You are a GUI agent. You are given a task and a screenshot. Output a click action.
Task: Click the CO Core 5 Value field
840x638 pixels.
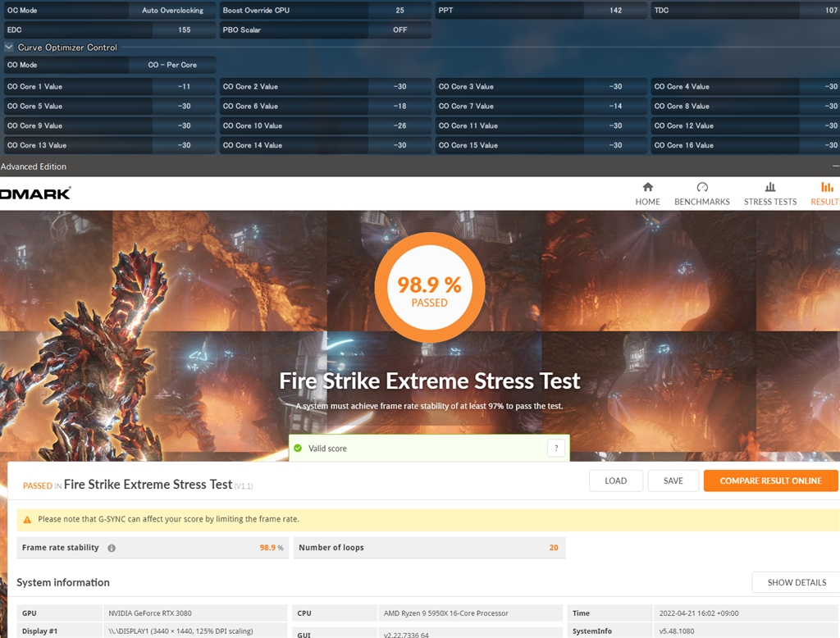(x=184, y=106)
